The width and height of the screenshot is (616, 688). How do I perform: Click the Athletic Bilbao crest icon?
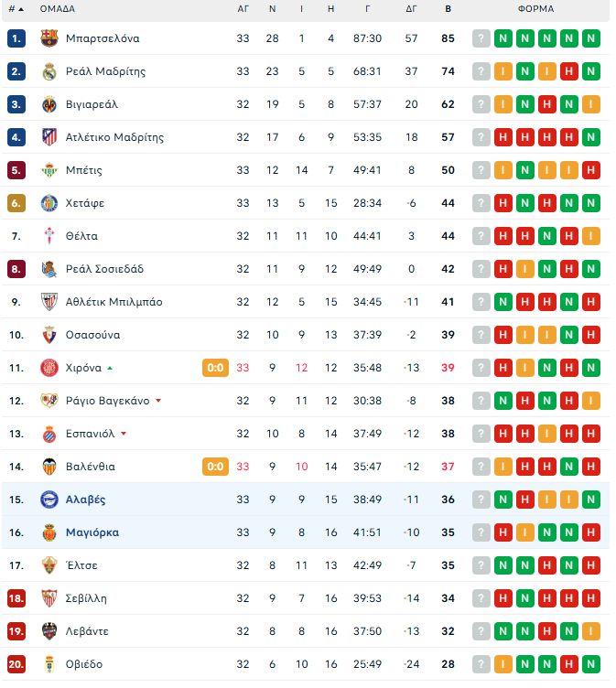[49, 302]
